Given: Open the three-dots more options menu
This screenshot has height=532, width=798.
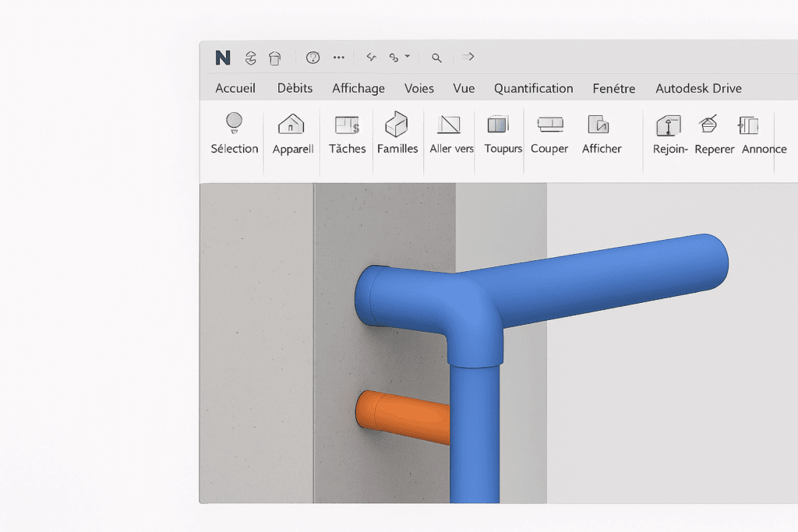Looking at the screenshot, I should 339,58.
